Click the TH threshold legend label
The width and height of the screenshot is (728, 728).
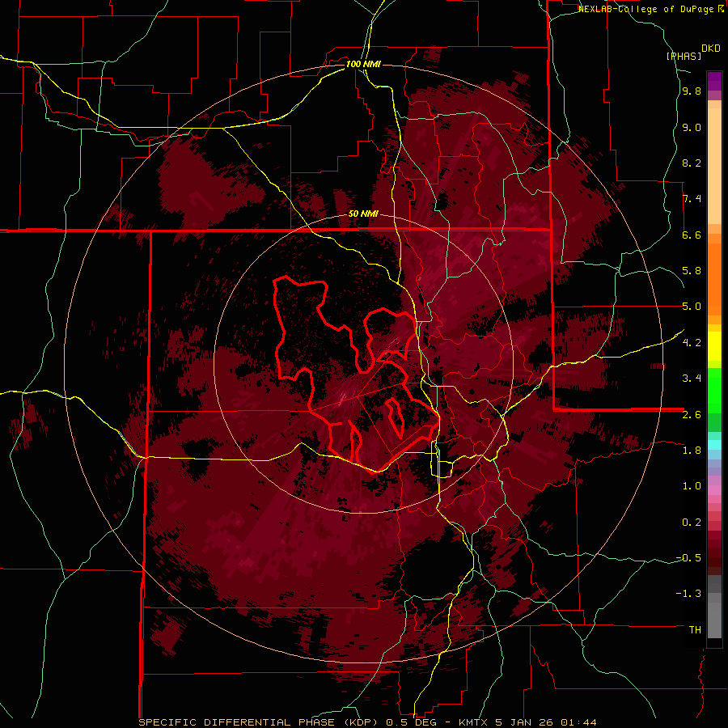(x=695, y=630)
